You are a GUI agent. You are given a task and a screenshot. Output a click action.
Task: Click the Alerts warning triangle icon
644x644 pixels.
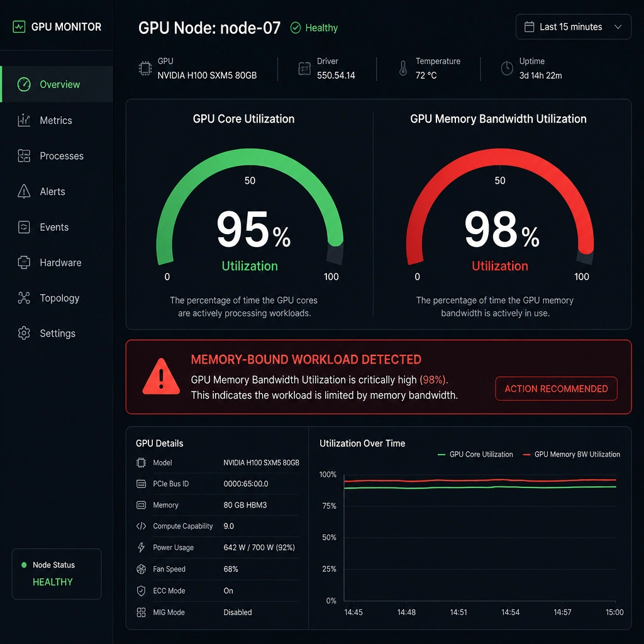click(24, 191)
